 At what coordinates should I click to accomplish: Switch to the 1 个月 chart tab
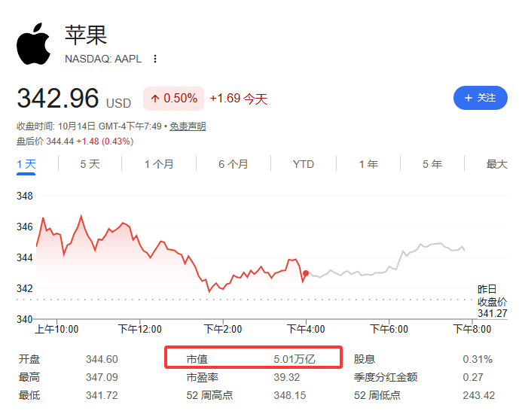pyautogui.click(x=159, y=164)
